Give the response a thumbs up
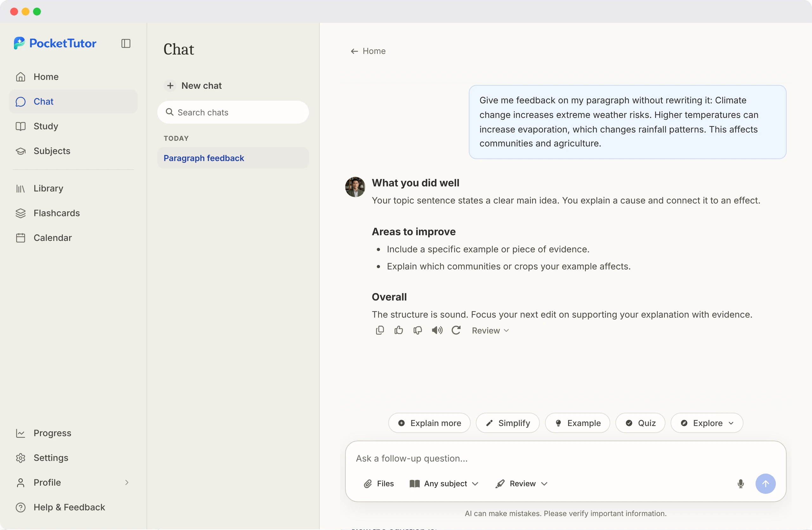 pos(398,330)
